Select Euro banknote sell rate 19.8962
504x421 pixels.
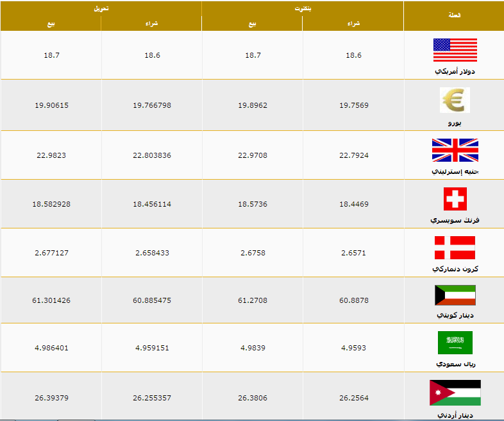[253, 105]
